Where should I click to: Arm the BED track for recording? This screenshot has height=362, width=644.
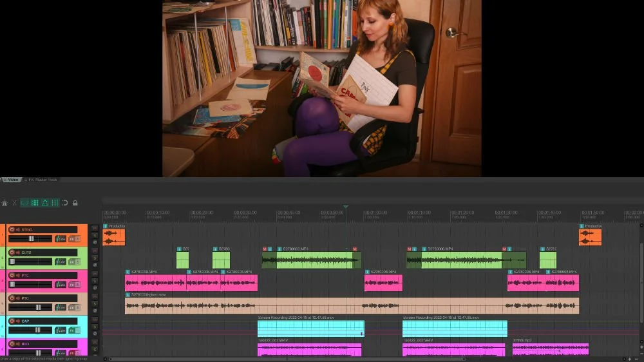(12, 344)
